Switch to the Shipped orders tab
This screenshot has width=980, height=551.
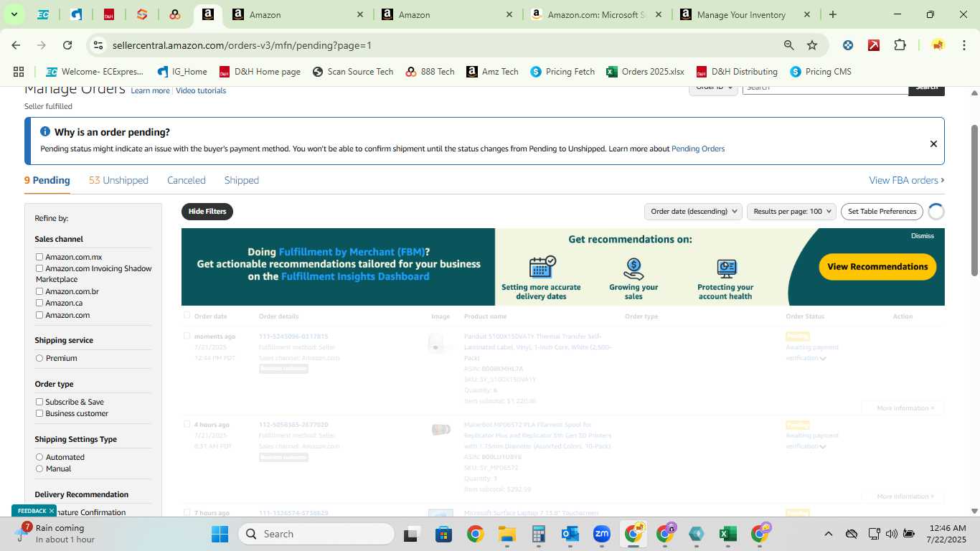click(x=242, y=180)
